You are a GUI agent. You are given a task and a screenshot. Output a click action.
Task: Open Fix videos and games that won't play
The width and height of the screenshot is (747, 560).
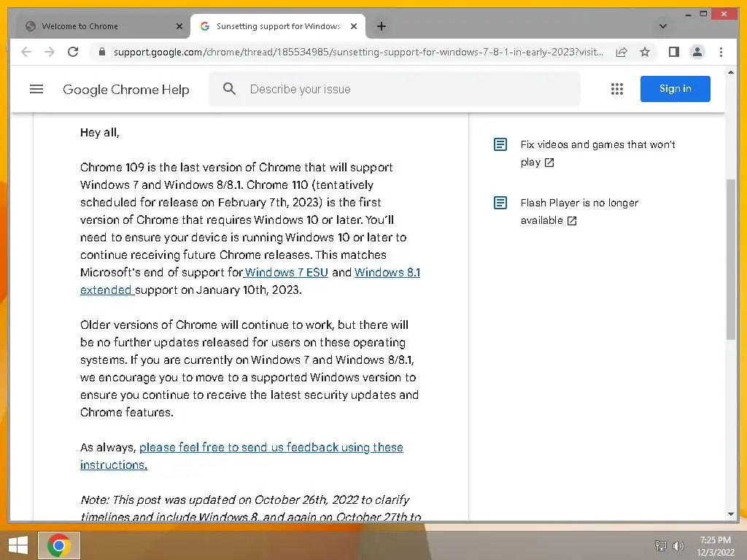pyautogui.click(x=597, y=153)
